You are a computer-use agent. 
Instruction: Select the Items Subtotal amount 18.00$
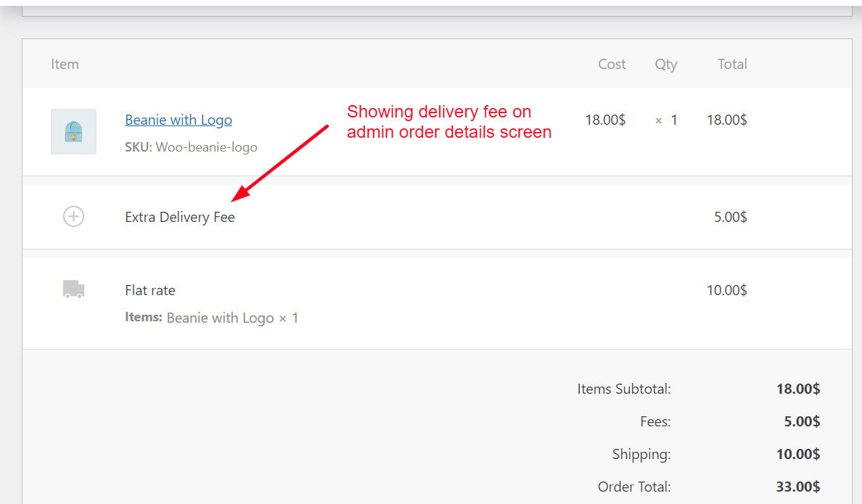(798, 389)
